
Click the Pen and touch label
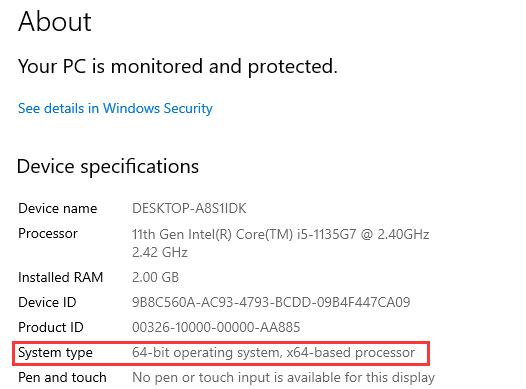pos(62,378)
